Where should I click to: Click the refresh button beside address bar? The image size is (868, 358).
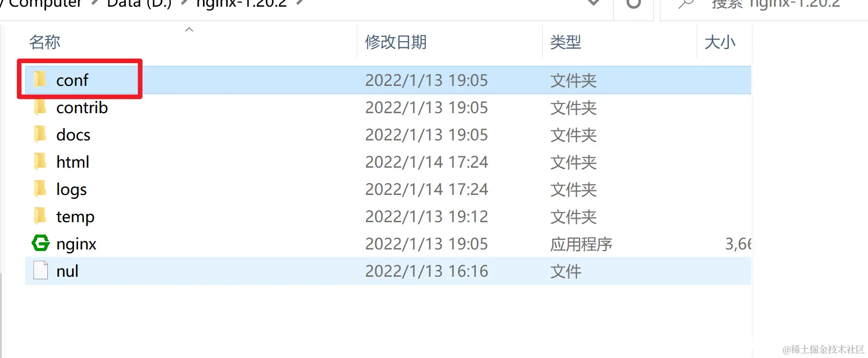633,4
